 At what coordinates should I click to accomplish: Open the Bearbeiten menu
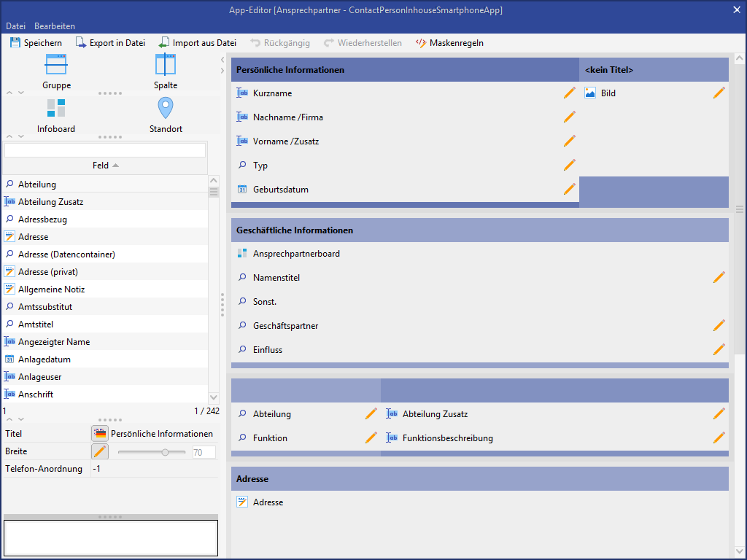pyautogui.click(x=55, y=26)
